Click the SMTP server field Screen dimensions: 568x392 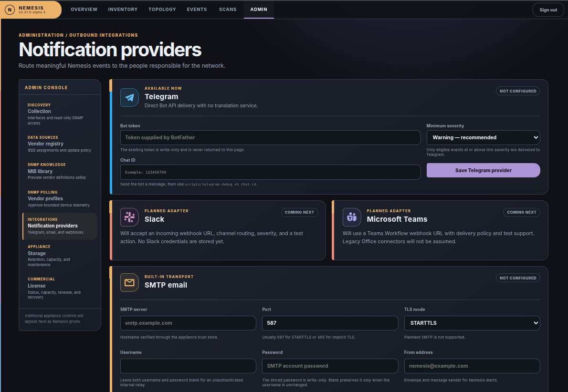[188, 323]
